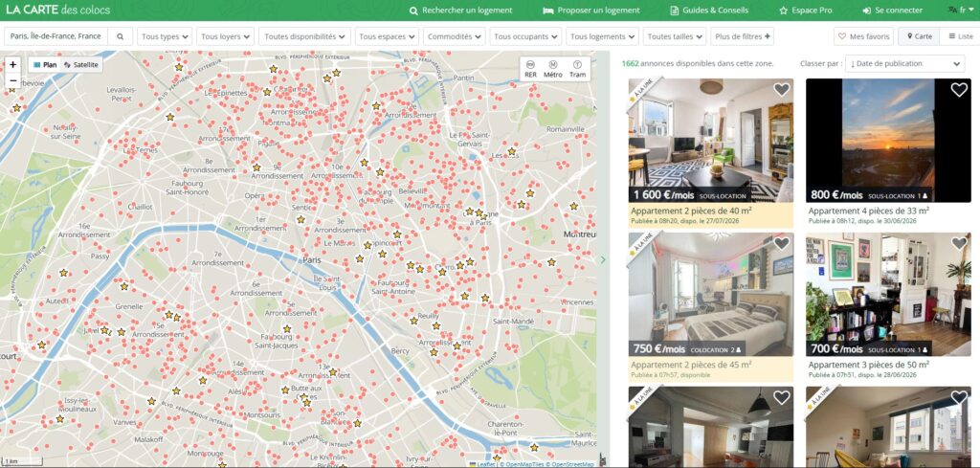This screenshot has width=980, height=468.
Task: Open the 800 €/mois sunset photo listing
Action: [x=888, y=140]
